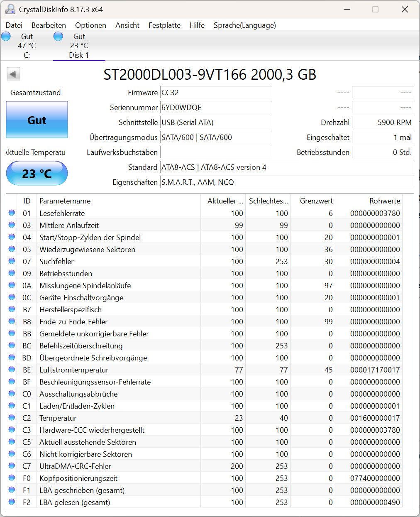Viewport: 420px width, 517px height.
Task: Click the 23 °C temperature button
Action: coord(37,173)
